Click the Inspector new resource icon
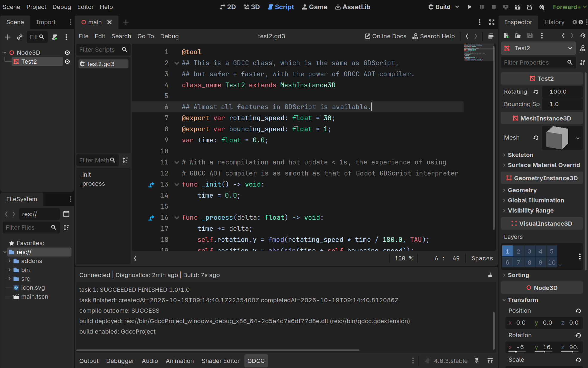588x368 pixels. pos(506,36)
